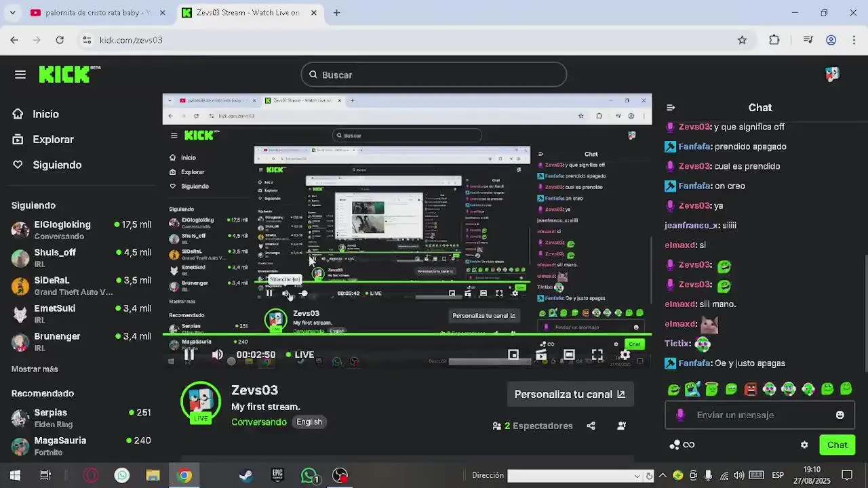Show hidden system tray icons
This screenshot has width=868, height=488.
pyautogui.click(x=663, y=475)
